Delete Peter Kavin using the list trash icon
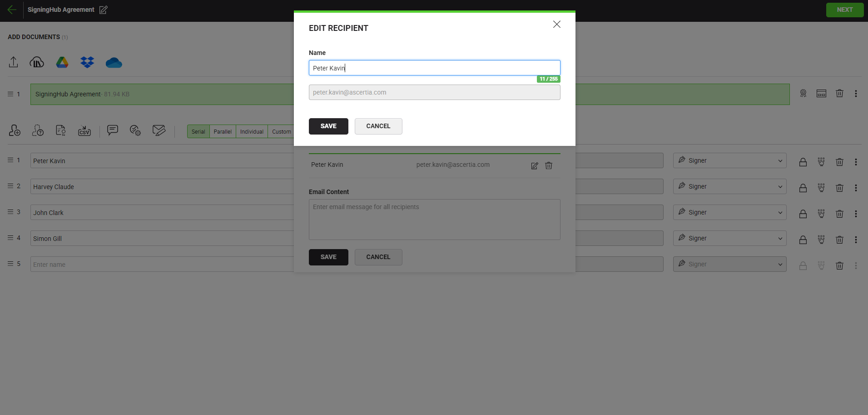 [x=549, y=165]
